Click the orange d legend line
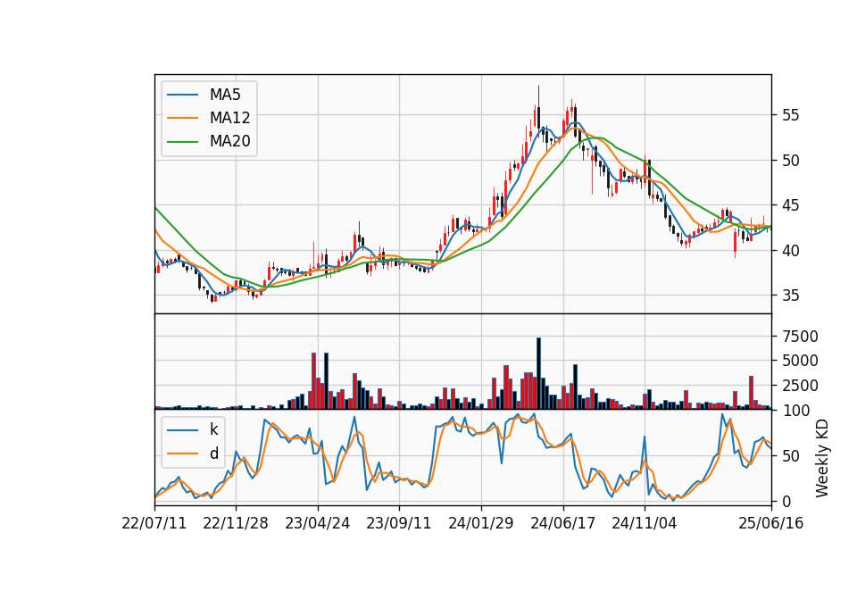The image size is (857, 616). pyautogui.click(x=182, y=454)
